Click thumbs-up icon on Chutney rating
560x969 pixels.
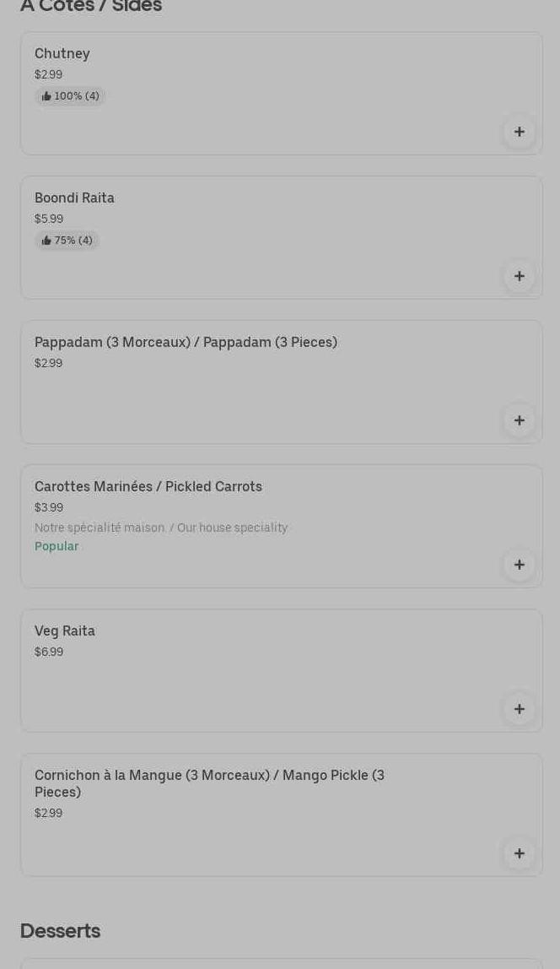[46, 96]
